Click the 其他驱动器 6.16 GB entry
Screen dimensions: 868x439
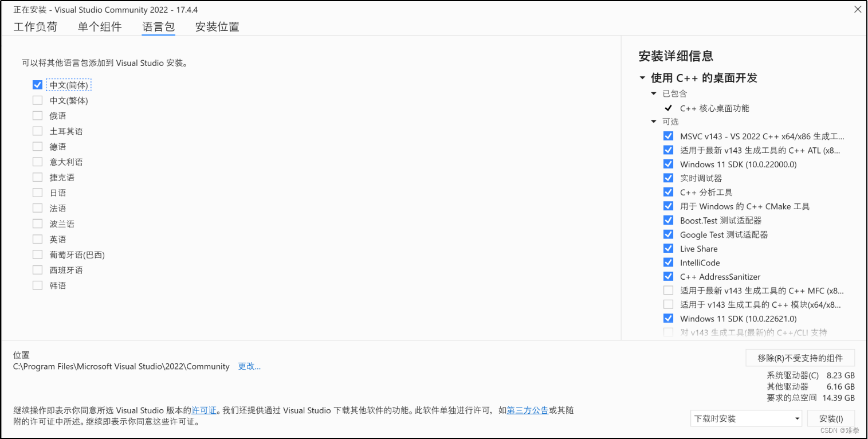(x=811, y=387)
